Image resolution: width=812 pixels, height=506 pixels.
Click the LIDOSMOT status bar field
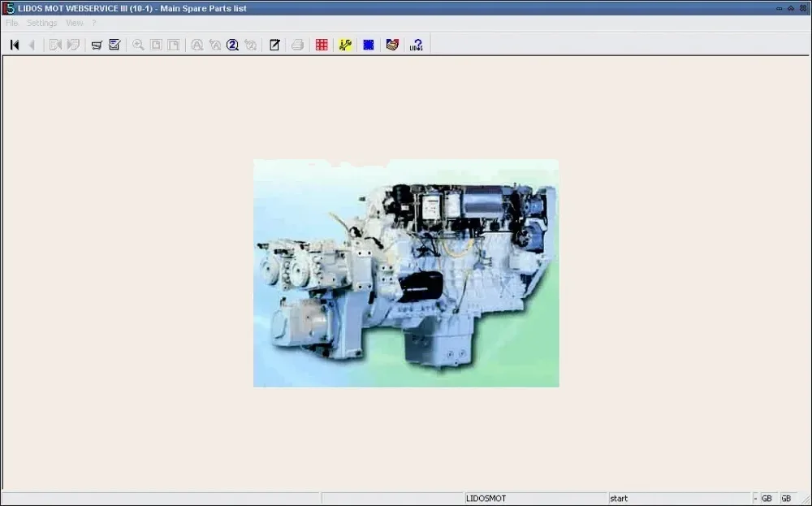[x=536, y=498]
